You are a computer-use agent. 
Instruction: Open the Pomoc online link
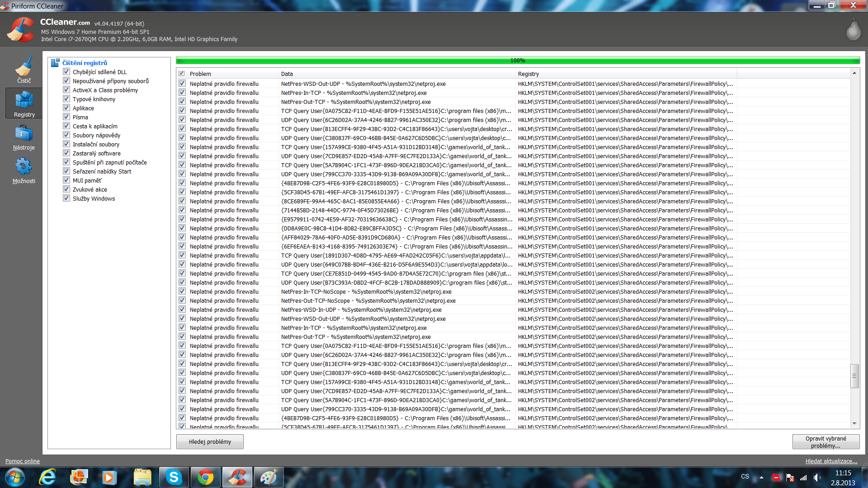[x=23, y=461]
